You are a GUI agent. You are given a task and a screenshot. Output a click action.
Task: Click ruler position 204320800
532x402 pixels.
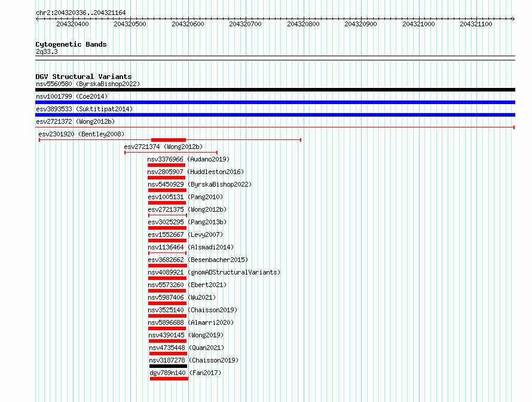point(303,24)
